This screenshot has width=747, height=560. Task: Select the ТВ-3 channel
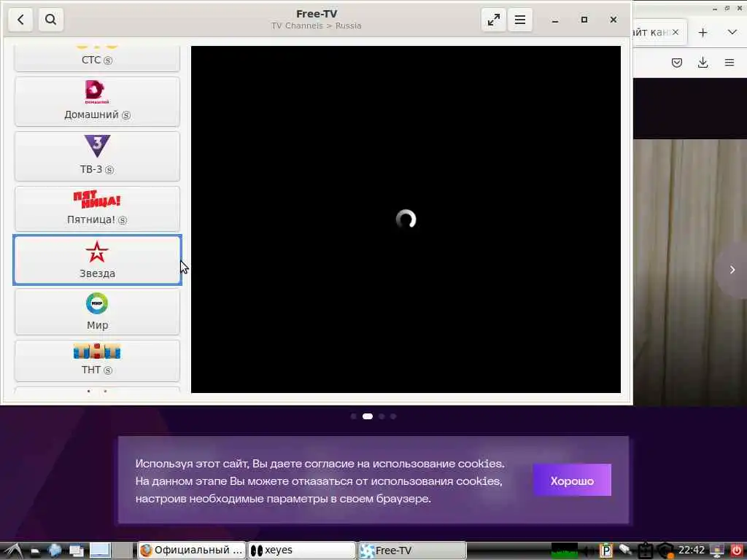click(x=97, y=156)
